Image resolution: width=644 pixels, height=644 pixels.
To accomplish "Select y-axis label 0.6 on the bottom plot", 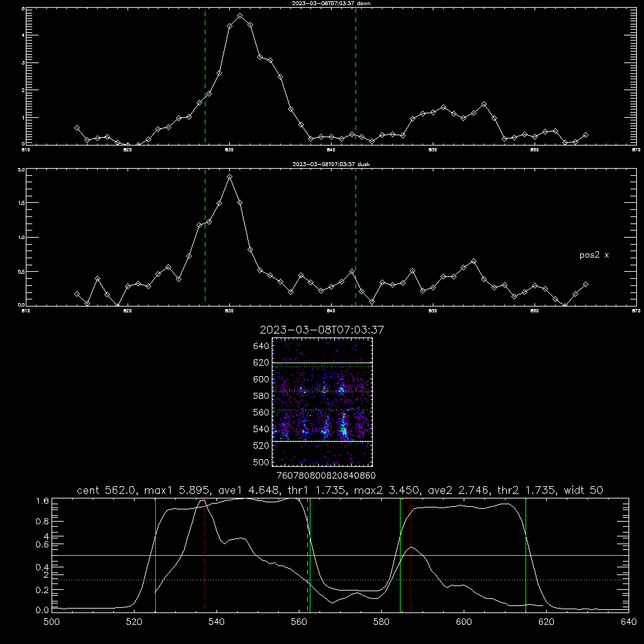I will coord(43,545).
